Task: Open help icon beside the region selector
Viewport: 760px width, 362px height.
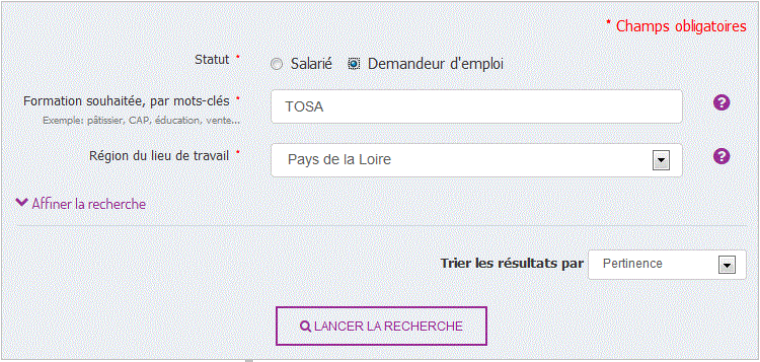Action: (721, 156)
